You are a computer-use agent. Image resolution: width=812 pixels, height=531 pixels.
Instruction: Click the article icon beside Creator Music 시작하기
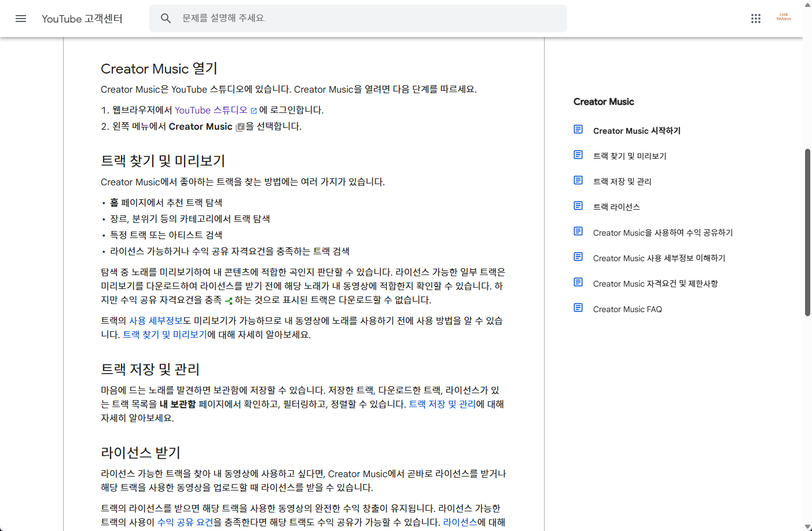click(578, 130)
